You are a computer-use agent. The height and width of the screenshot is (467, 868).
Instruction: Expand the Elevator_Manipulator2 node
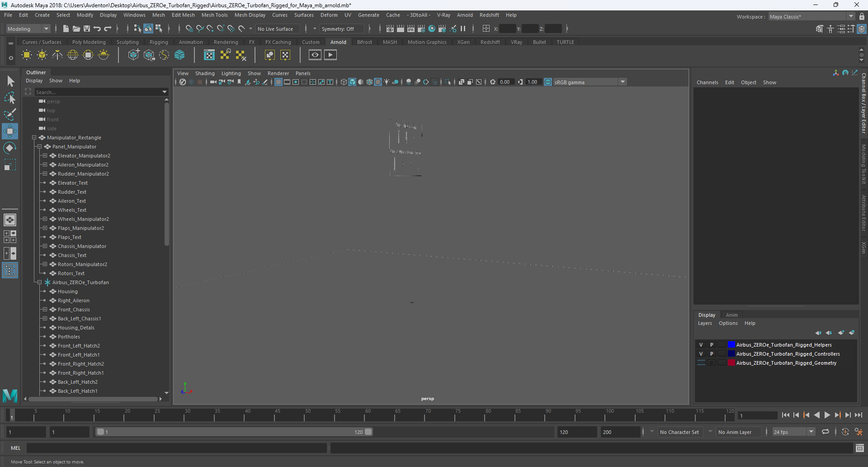[x=45, y=156]
